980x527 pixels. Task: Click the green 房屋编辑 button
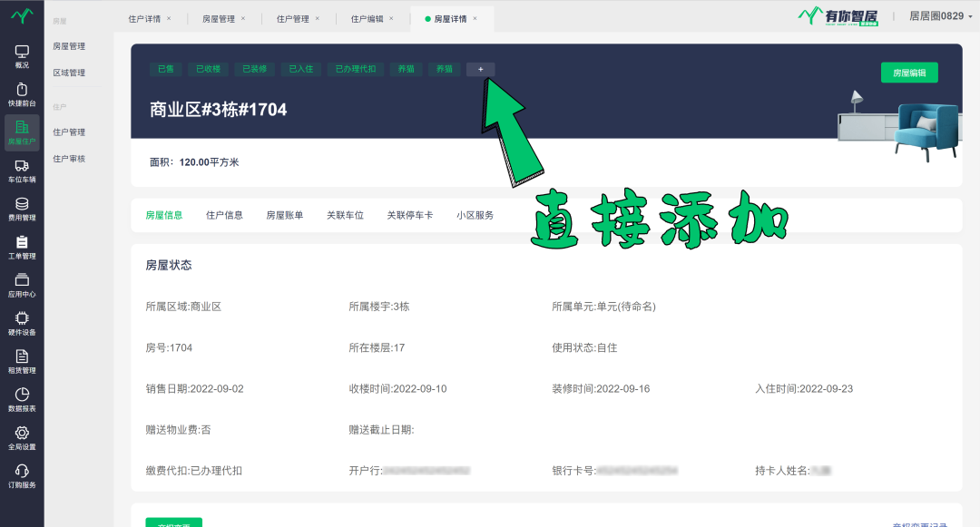[x=909, y=73]
